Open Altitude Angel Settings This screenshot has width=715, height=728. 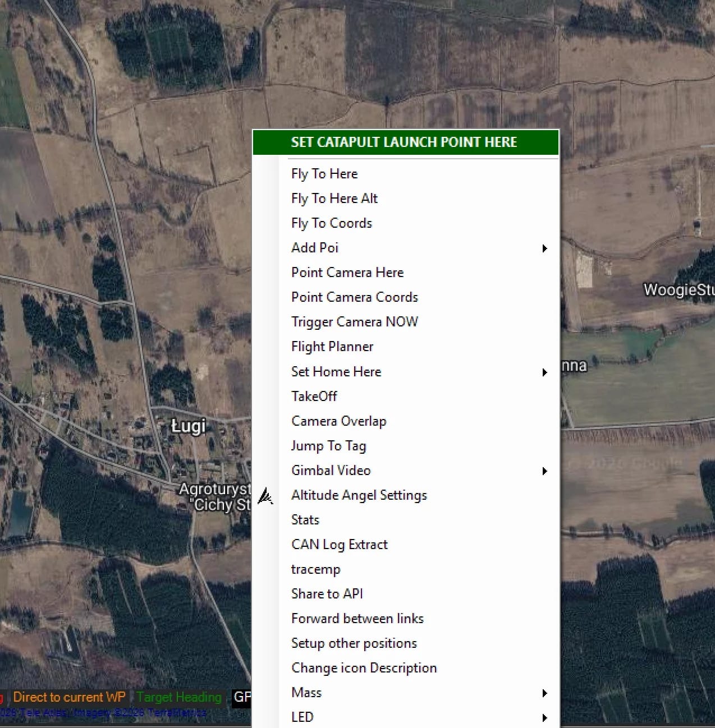coord(405,495)
